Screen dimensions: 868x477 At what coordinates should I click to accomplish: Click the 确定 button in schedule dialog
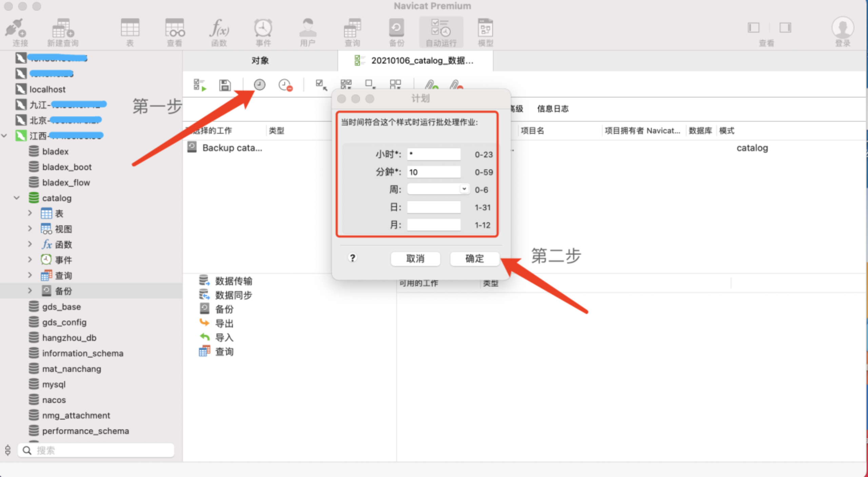tap(474, 259)
